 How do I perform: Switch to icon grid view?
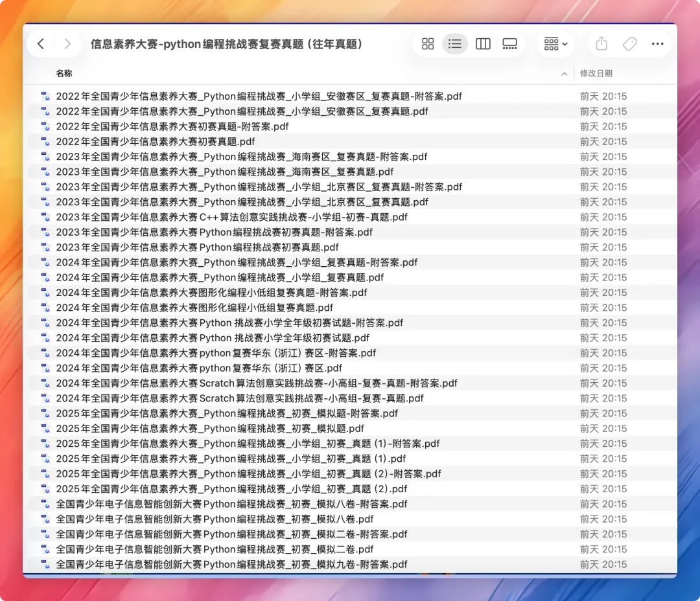428,44
